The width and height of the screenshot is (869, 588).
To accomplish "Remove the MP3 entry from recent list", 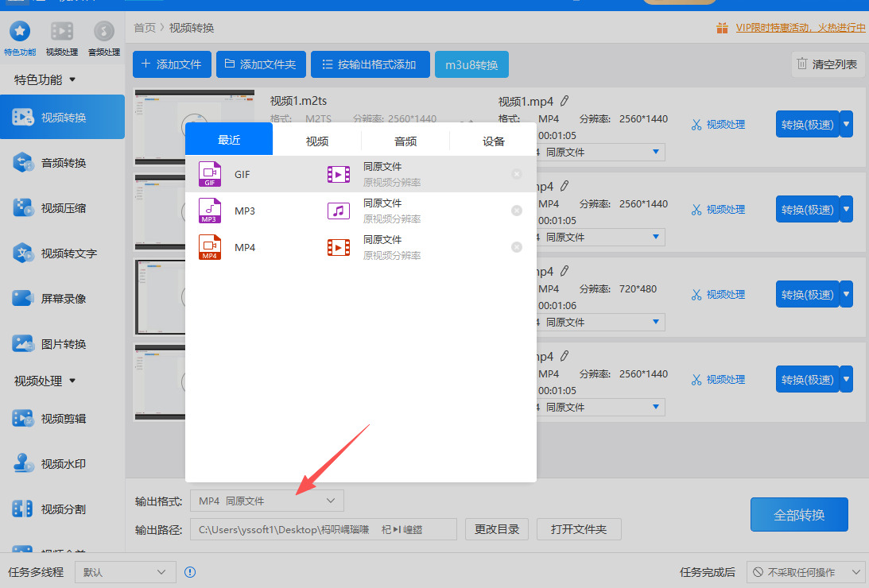I will [x=517, y=211].
